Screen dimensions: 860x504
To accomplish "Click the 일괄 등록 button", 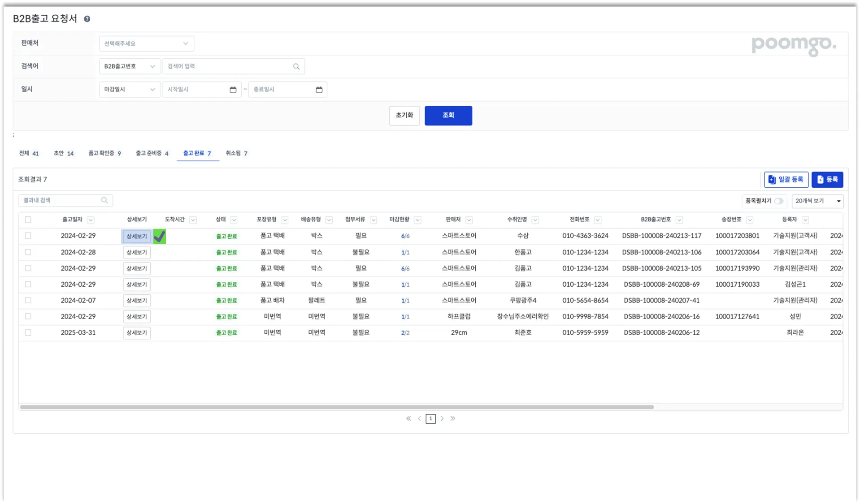I will [x=786, y=180].
